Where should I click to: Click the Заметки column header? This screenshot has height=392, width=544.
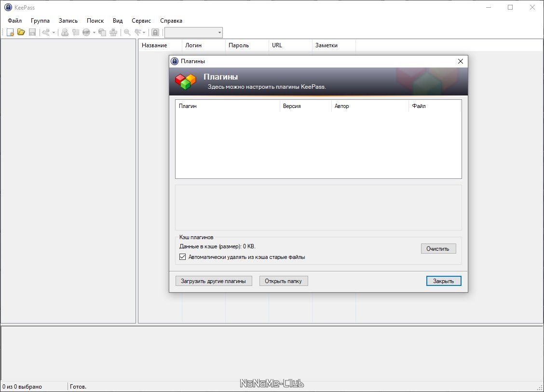(x=334, y=45)
